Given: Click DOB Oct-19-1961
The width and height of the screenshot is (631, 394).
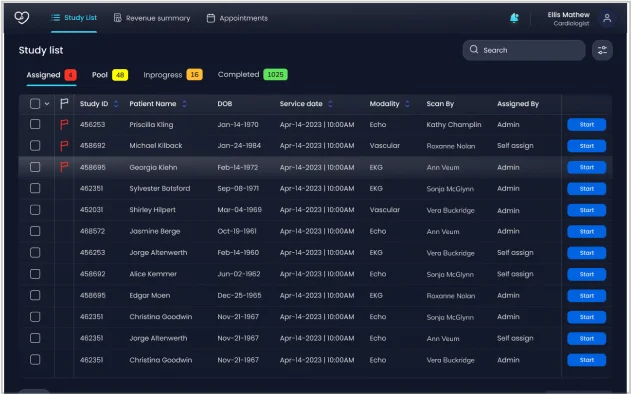Looking at the screenshot, I should 237,231.
